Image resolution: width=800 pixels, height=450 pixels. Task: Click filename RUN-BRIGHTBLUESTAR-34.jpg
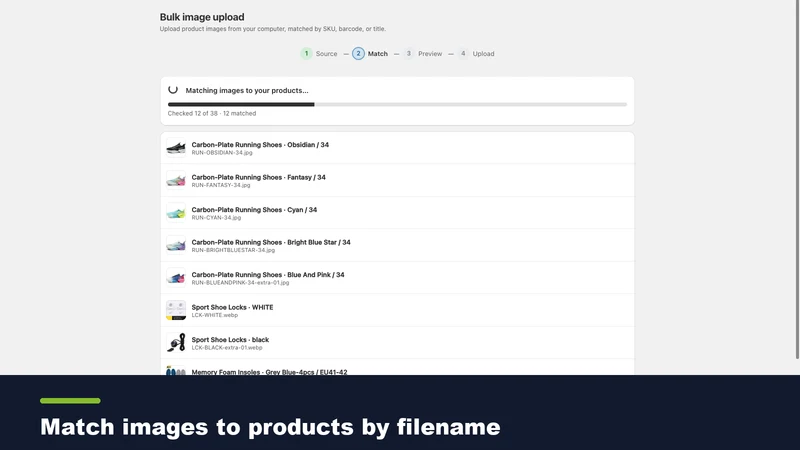233,250
